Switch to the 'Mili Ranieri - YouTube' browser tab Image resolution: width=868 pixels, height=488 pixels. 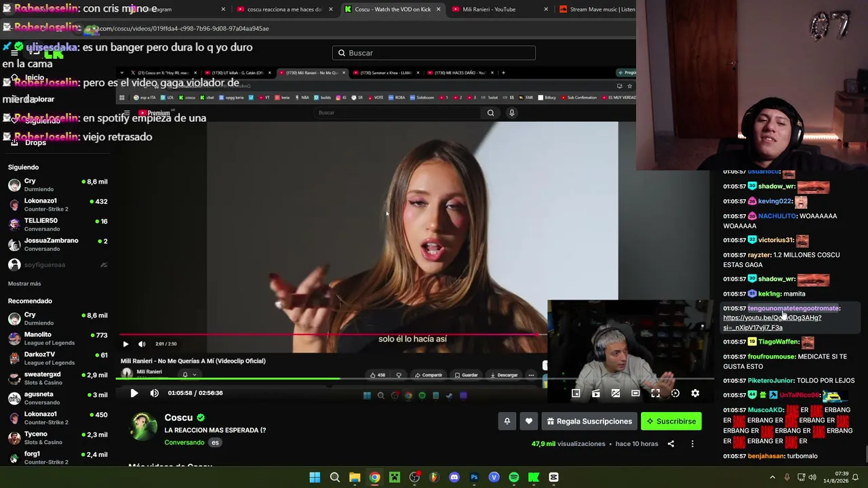(x=498, y=9)
